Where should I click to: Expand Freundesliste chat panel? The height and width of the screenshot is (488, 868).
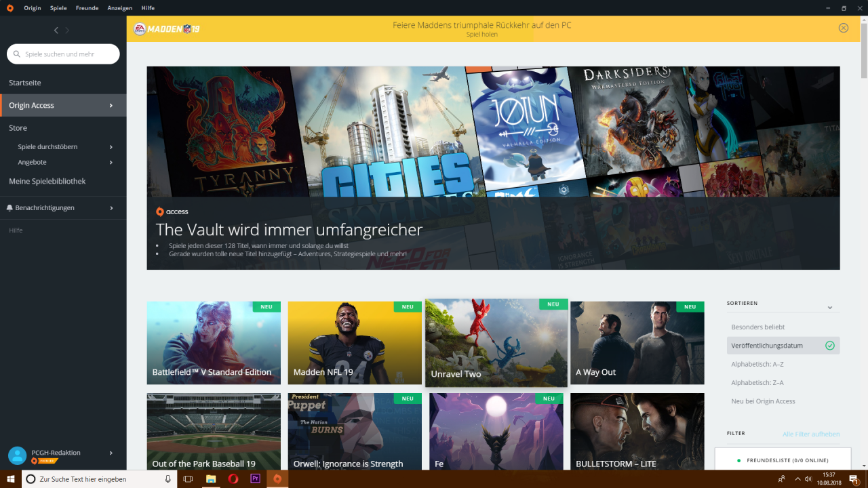782,460
